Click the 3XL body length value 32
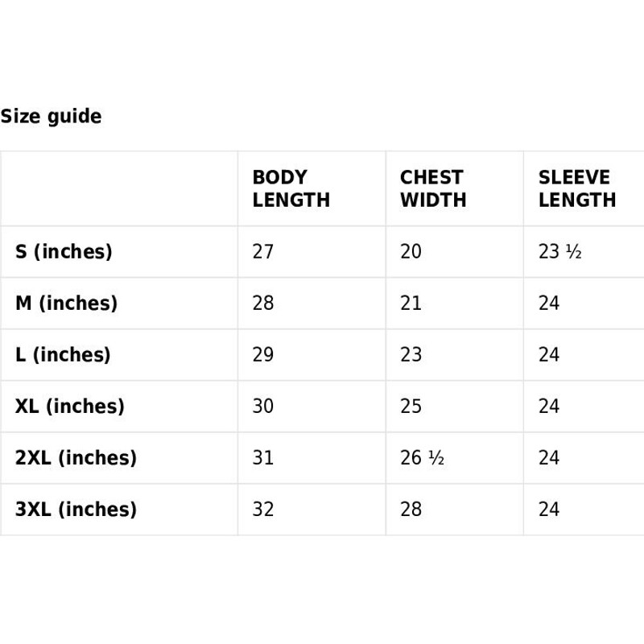The image size is (644, 644). click(263, 510)
